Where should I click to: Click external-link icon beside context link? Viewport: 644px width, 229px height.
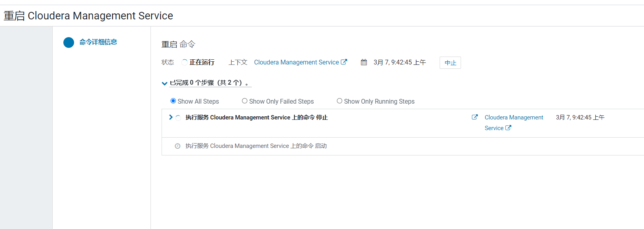344,62
